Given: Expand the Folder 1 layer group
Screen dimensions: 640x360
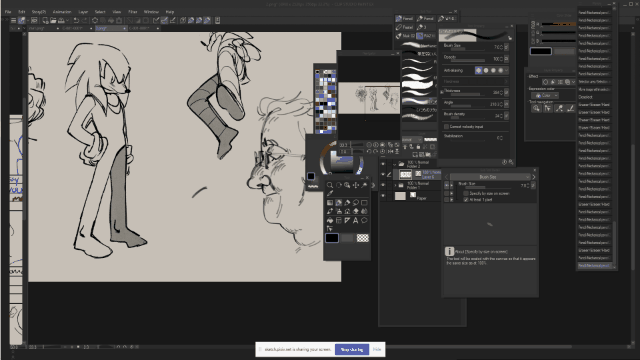Looking at the screenshot, I should tap(395, 185).
